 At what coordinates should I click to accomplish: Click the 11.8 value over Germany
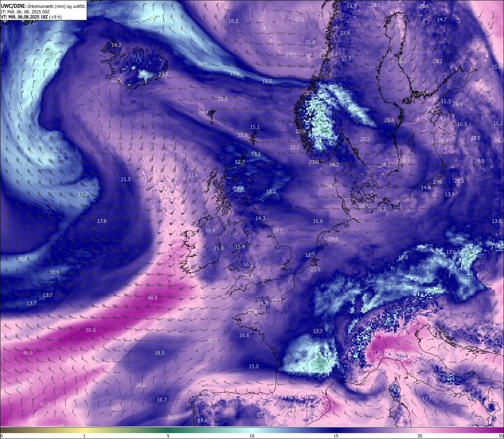pos(403,257)
